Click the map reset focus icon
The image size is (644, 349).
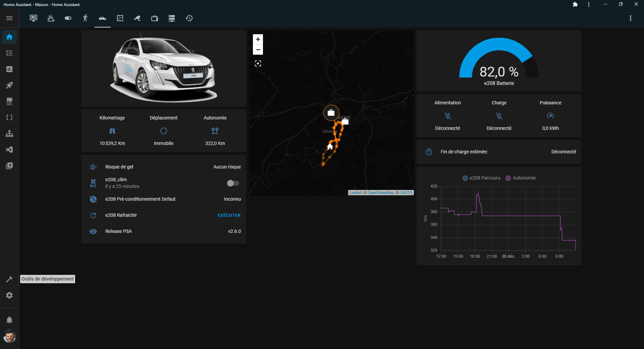click(258, 63)
